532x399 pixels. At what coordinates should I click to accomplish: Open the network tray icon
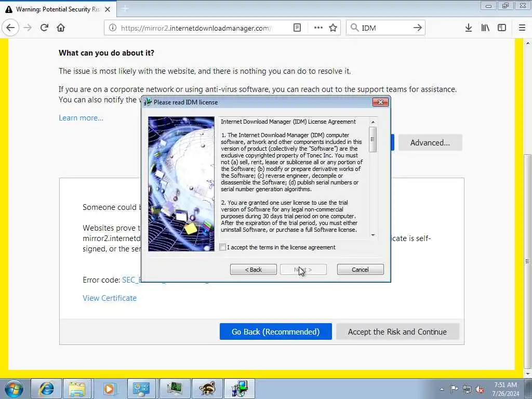(x=467, y=390)
